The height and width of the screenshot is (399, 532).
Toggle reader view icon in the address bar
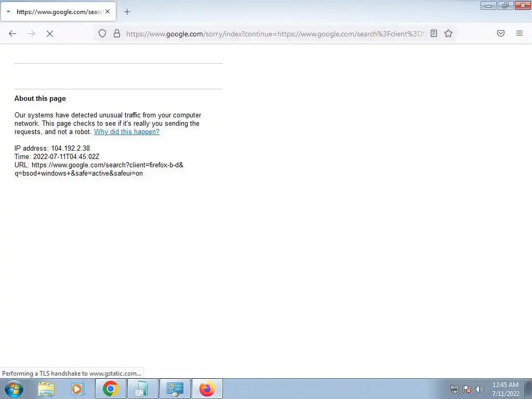coord(434,33)
